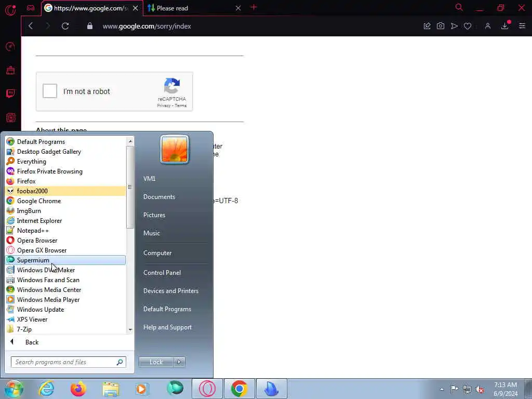Open Internet Explorer taskbar icon
This screenshot has width=532, height=399.
(x=46, y=389)
